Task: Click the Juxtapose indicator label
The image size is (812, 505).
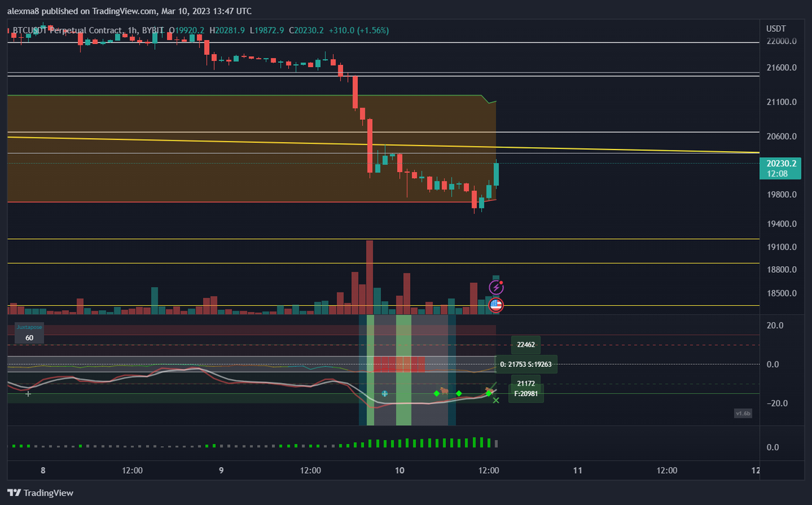Action: 29,327
